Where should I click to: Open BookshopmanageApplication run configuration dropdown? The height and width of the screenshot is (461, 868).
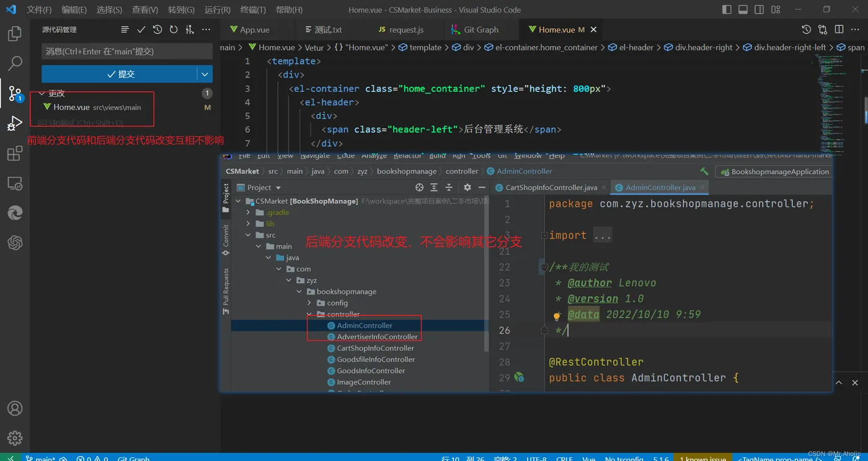point(773,172)
